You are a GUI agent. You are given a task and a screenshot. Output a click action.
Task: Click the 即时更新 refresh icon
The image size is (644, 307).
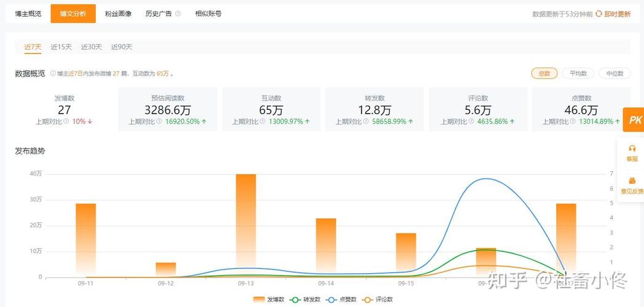pyautogui.click(x=599, y=14)
